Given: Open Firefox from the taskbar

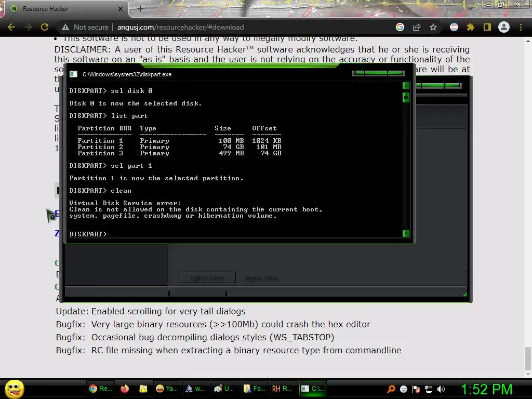Looking at the screenshot, I should [x=125, y=389].
